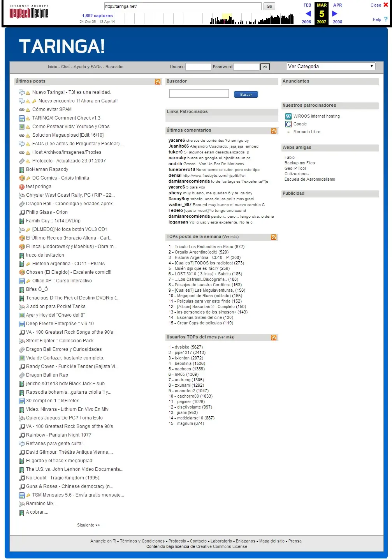Click the TARINGA! site logo
The width and height of the screenshot is (392, 560).
pyautogui.click(x=62, y=46)
